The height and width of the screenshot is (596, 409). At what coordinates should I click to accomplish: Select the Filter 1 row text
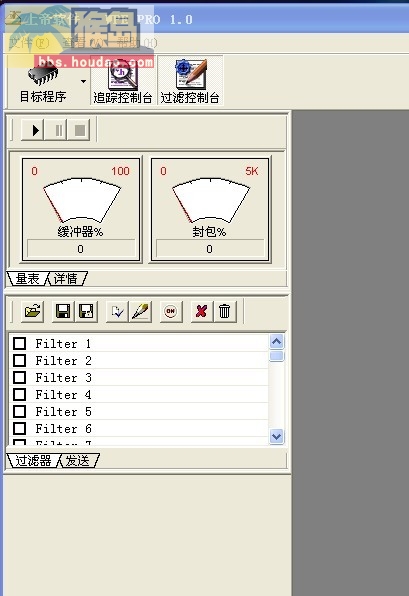(63, 344)
